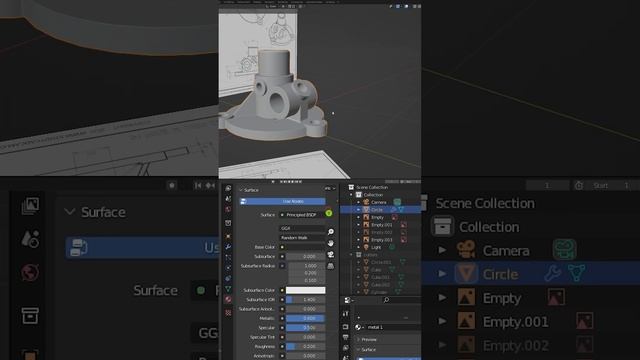Click the Specular value slider

(306, 328)
